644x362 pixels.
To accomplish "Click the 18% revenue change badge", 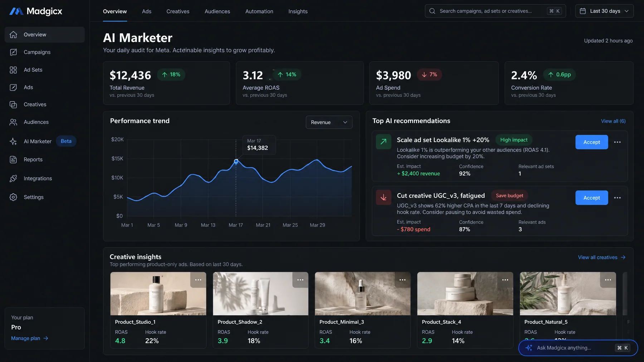I will pyautogui.click(x=171, y=74).
